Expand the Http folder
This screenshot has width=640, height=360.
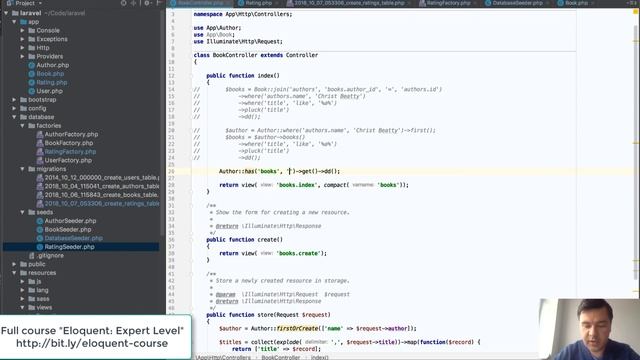pyautogui.click(x=22, y=48)
